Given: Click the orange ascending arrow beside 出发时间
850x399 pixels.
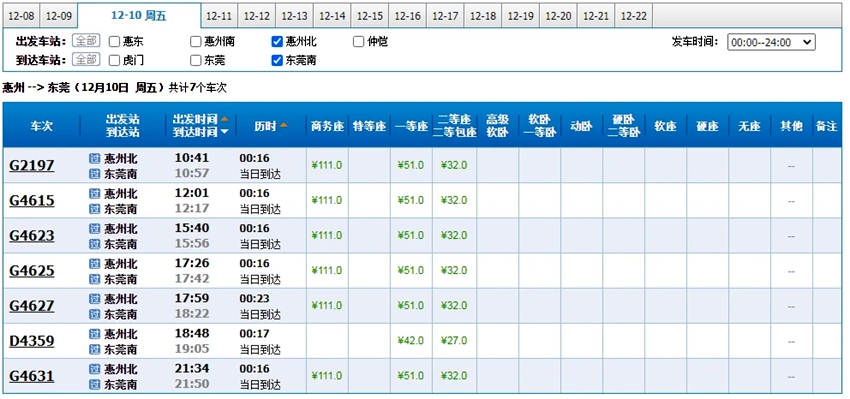Looking at the screenshot, I should click(x=224, y=119).
